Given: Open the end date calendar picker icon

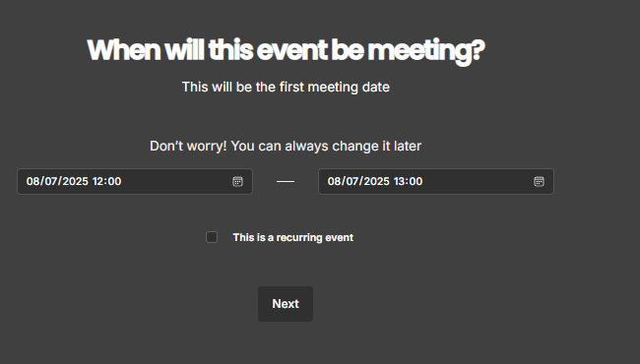Looking at the screenshot, I should [539, 181].
